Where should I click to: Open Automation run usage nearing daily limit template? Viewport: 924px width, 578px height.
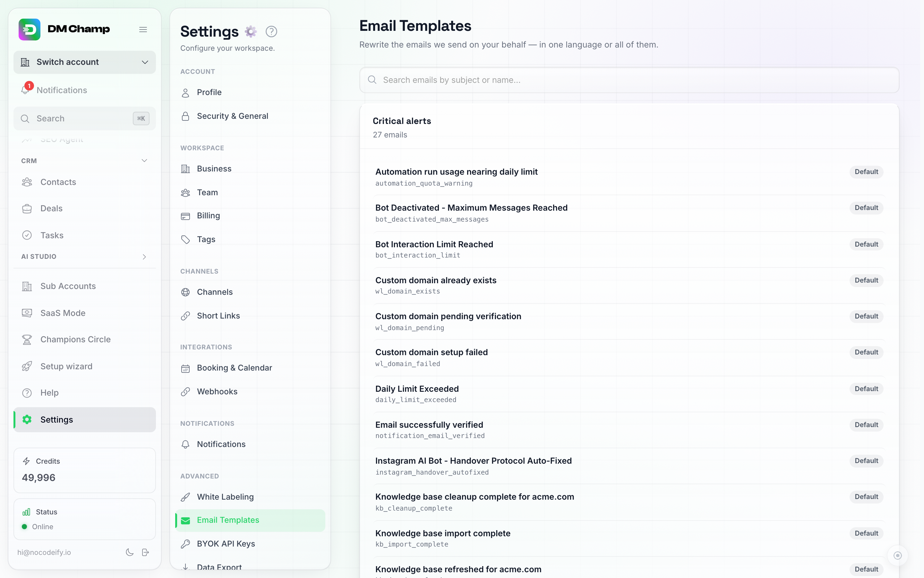click(629, 177)
